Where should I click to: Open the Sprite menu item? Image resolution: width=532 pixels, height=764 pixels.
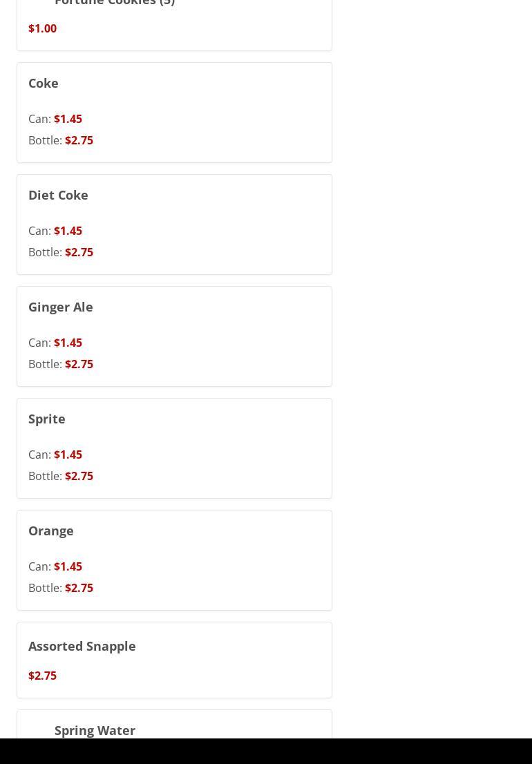[47, 419]
